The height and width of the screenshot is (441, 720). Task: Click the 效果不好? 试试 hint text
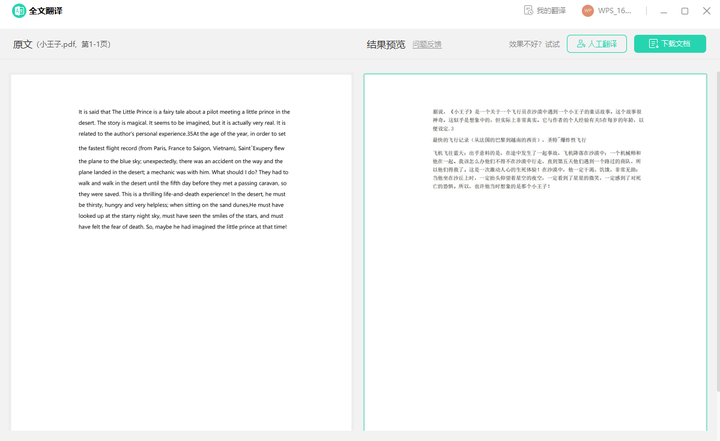pyautogui.click(x=534, y=44)
